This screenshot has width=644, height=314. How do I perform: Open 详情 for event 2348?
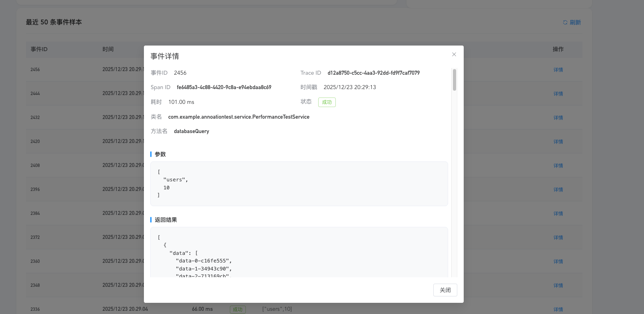(x=558, y=285)
